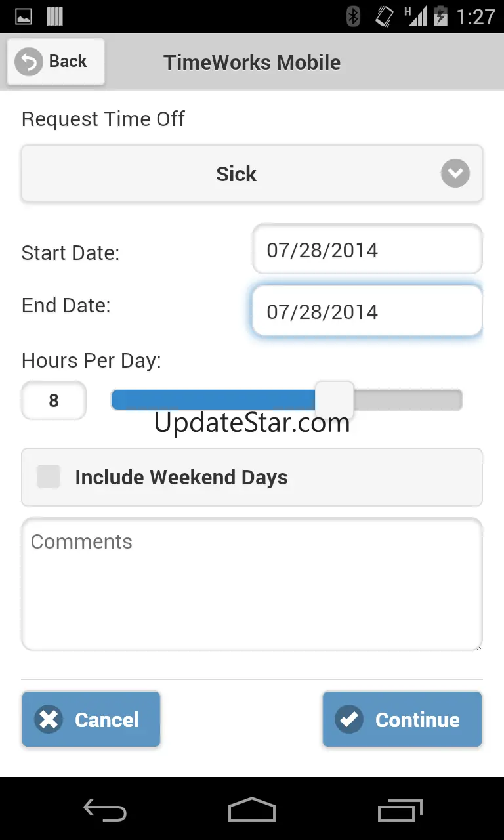Tap the Android home navigation icon
The height and width of the screenshot is (840, 504).
tap(252, 811)
